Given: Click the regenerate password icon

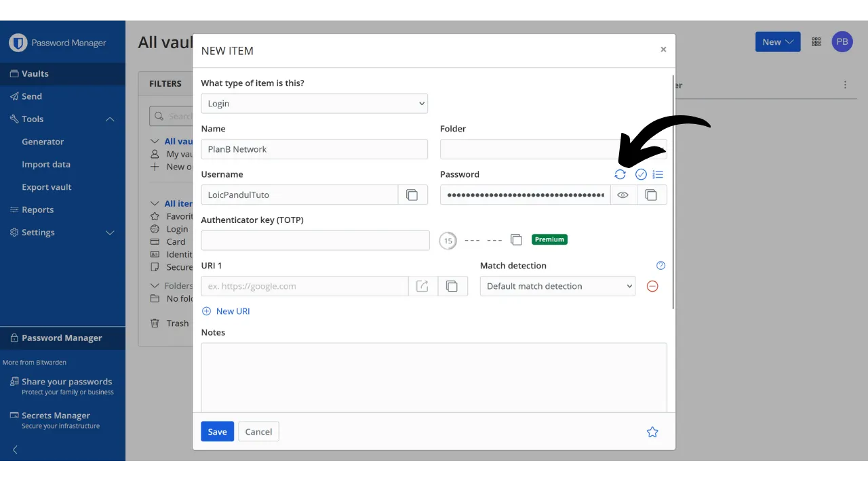Looking at the screenshot, I should coord(620,174).
